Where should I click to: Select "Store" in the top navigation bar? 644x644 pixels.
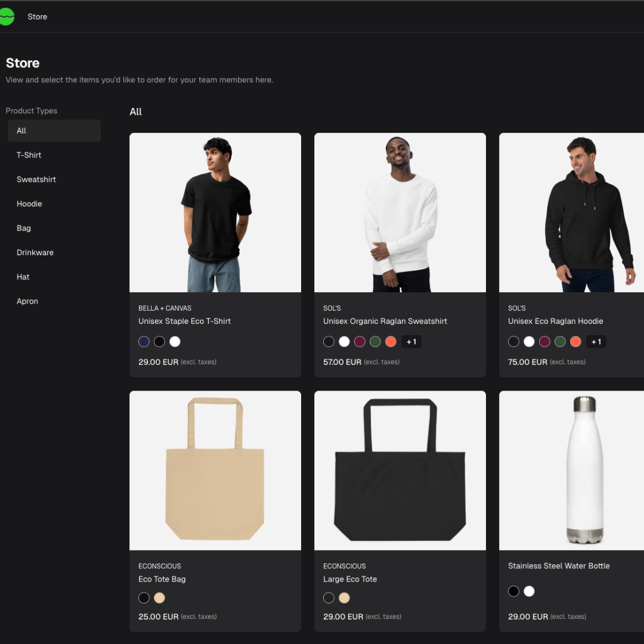tap(37, 17)
